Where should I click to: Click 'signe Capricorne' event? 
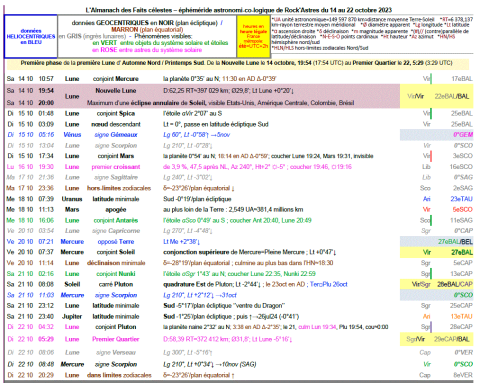[x=116, y=231]
